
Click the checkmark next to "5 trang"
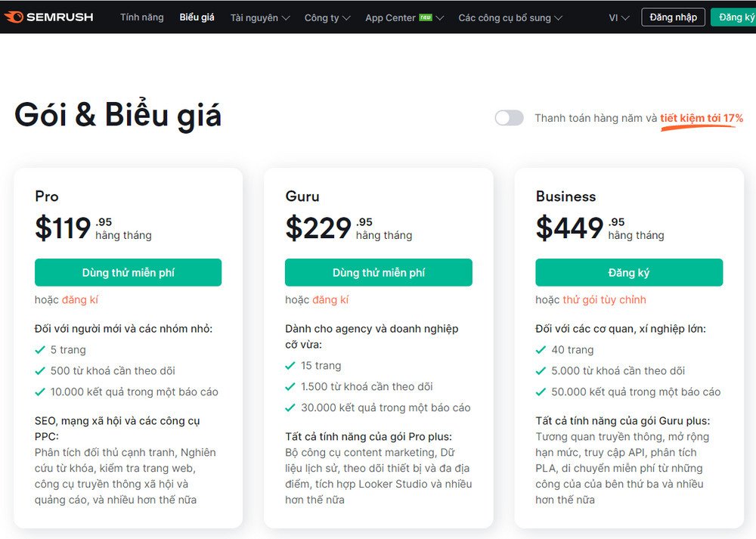tap(41, 349)
